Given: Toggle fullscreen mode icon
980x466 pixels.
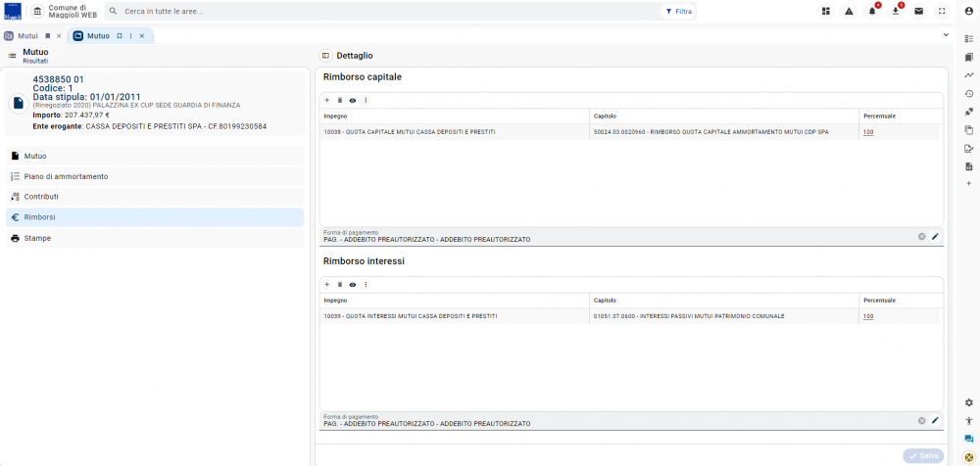Looking at the screenshot, I should (942, 11).
